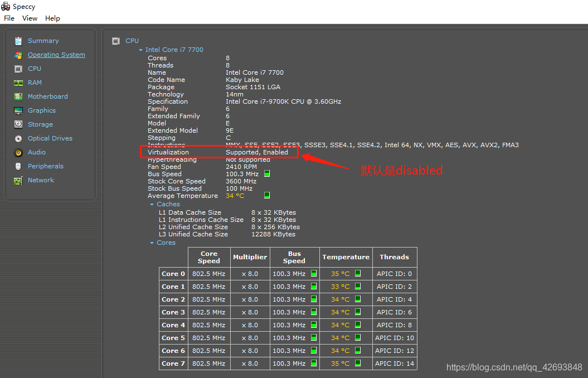Click L3 Unified Cache Size '12288 KBytes'

(273, 234)
